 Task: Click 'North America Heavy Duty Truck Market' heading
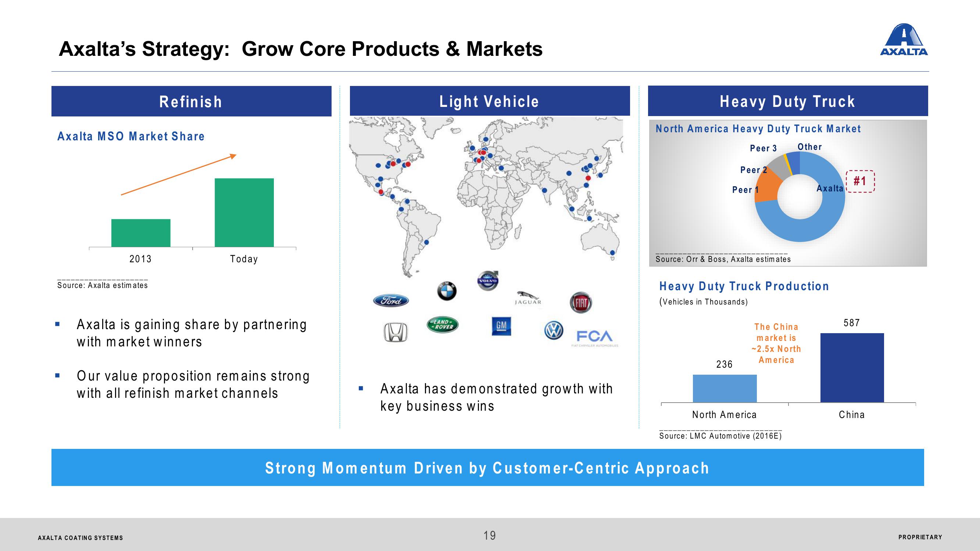[758, 129]
